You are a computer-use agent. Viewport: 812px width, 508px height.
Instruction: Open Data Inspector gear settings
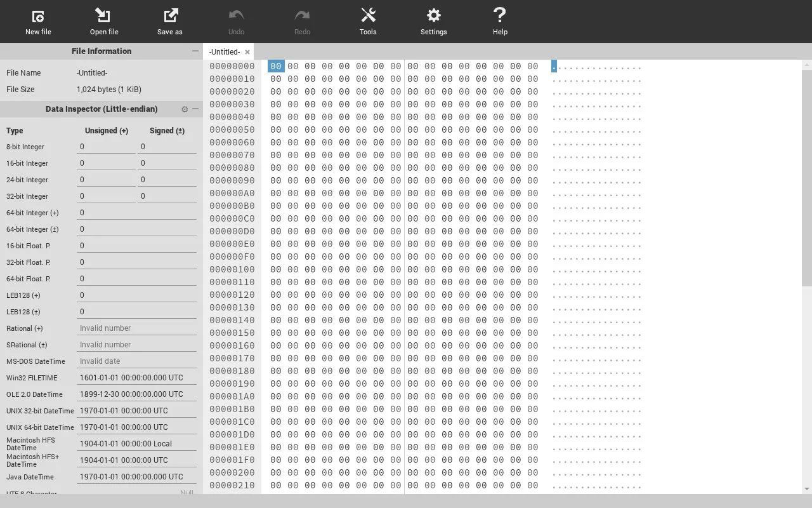(185, 109)
